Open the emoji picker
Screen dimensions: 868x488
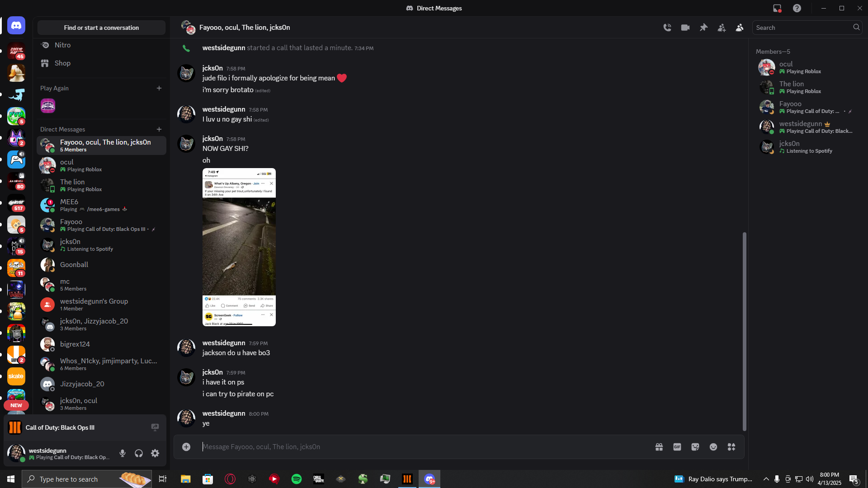(x=713, y=447)
